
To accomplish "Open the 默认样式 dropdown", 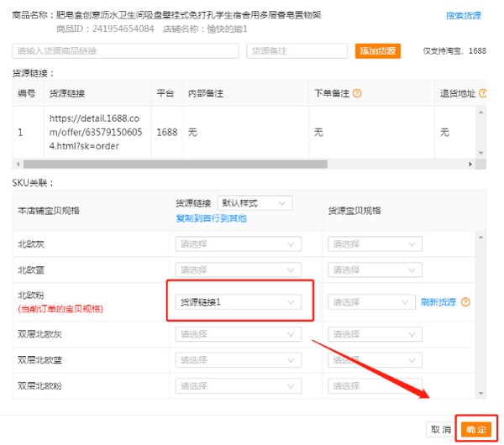I will click(x=255, y=202).
